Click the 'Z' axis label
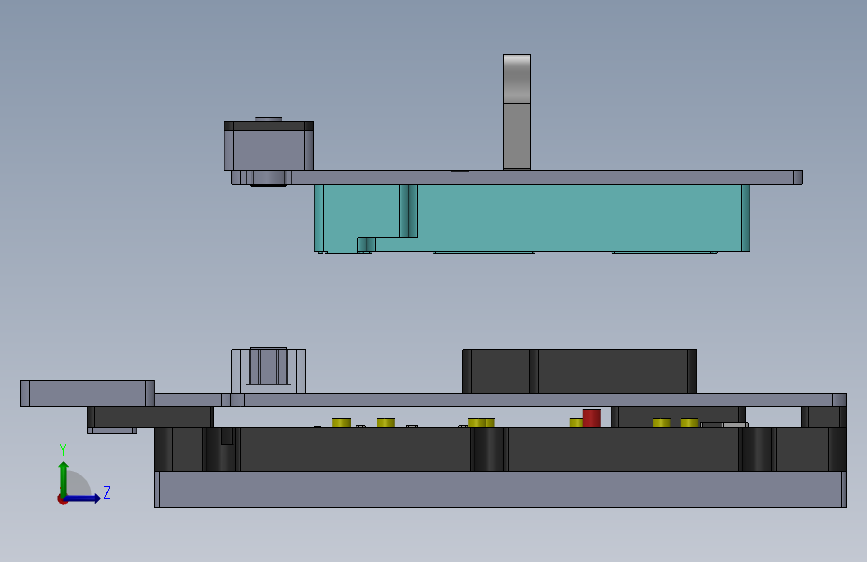The width and height of the screenshot is (867, 562). point(107,492)
